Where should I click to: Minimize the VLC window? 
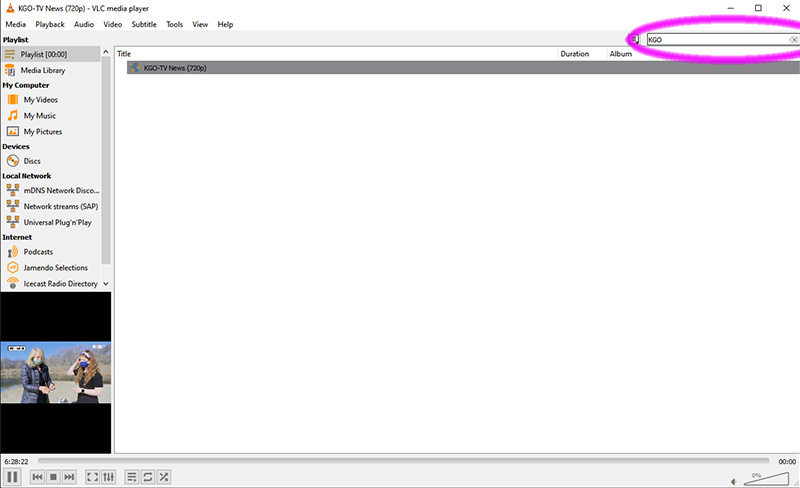coord(731,8)
